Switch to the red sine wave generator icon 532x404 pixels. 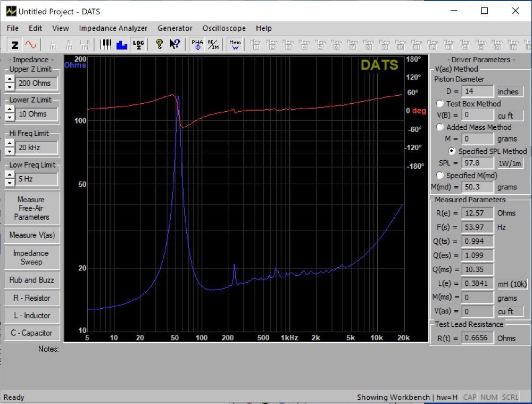[x=30, y=45]
